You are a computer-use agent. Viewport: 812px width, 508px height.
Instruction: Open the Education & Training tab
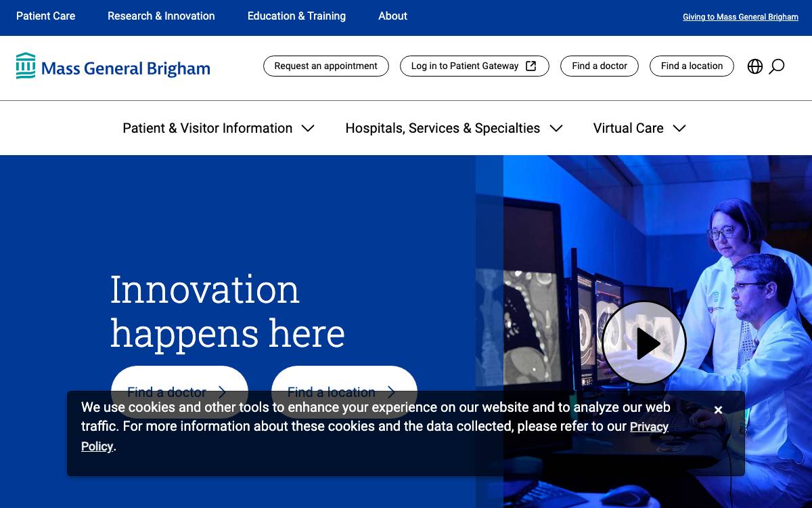pos(296,16)
